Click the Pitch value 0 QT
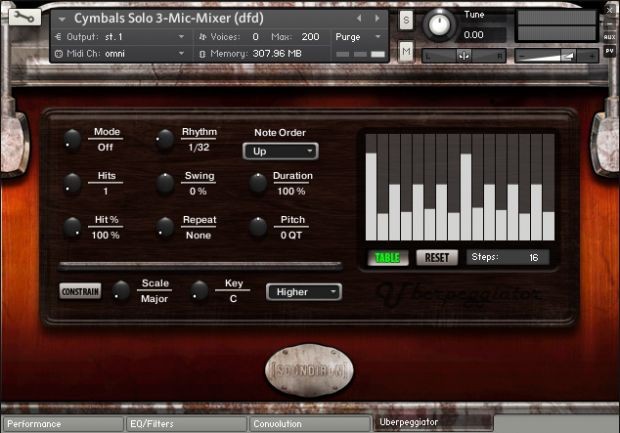620x433 pixels. point(291,235)
